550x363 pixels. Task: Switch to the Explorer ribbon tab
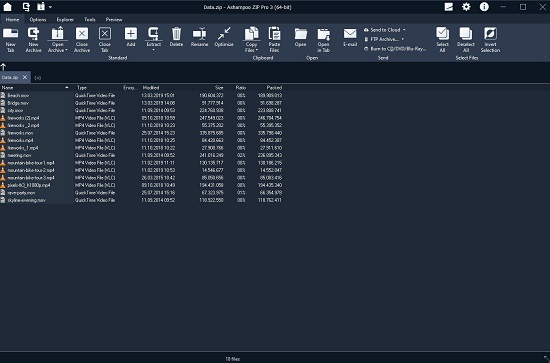coord(65,19)
